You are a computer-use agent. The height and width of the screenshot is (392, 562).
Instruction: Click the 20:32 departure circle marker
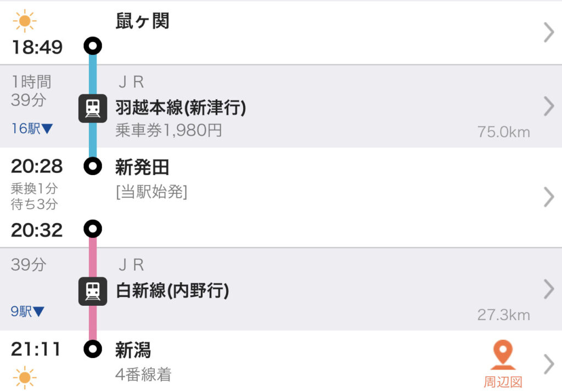pyautogui.click(x=93, y=228)
